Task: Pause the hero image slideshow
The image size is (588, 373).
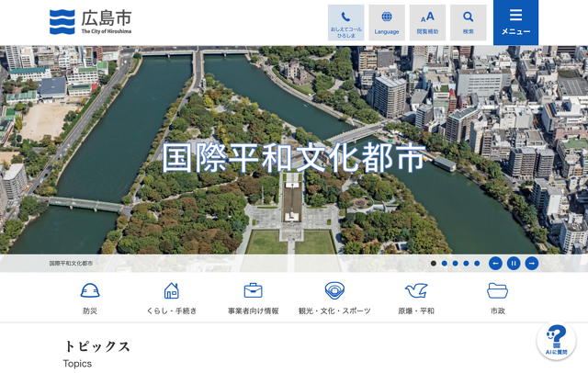Action: [x=514, y=264]
